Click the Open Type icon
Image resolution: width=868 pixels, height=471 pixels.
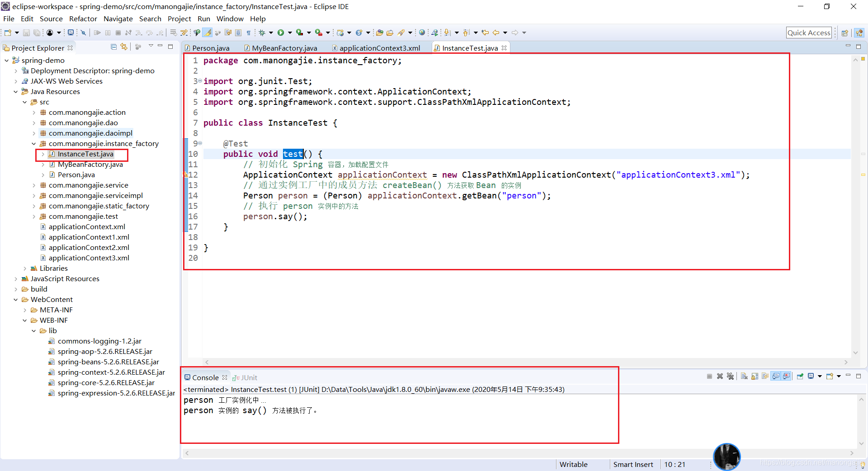tap(380, 33)
